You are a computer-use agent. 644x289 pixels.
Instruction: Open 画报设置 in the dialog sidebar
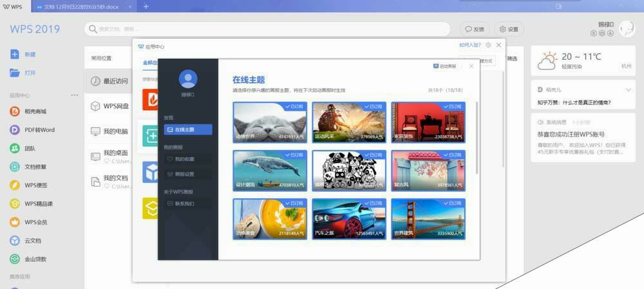(x=188, y=174)
